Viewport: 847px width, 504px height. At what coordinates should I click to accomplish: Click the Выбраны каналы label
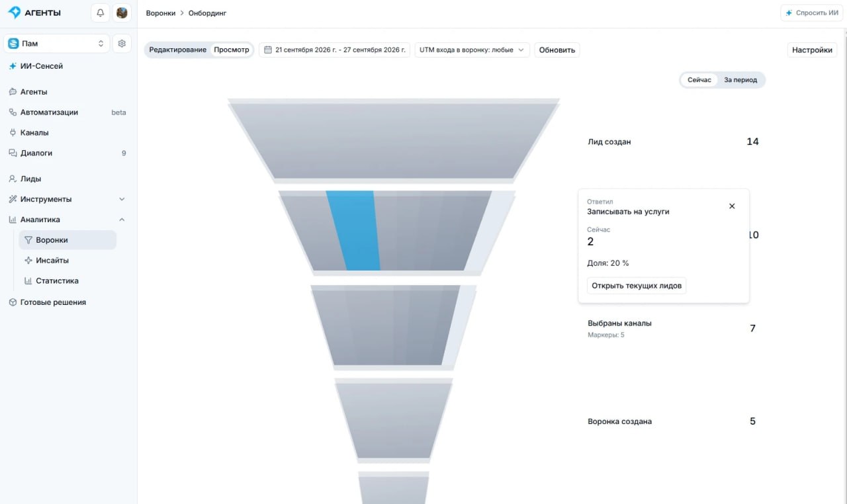point(619,323)
